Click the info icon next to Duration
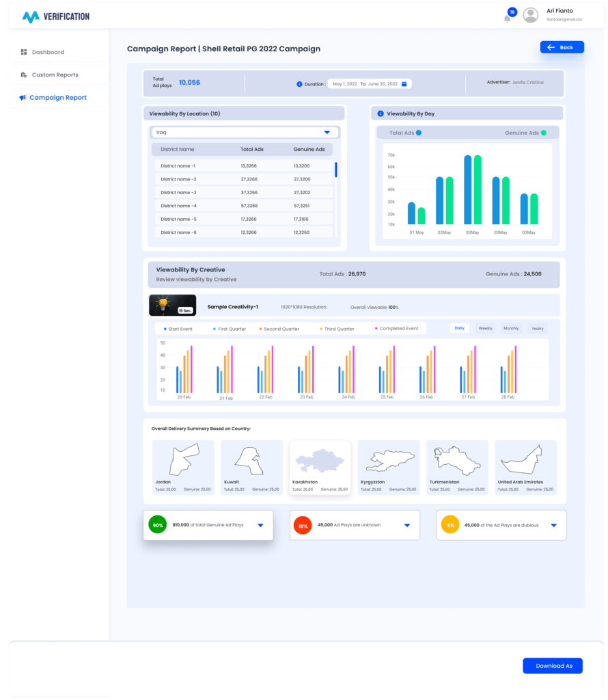This screenshot has width=608, height=700. point(299,84)
